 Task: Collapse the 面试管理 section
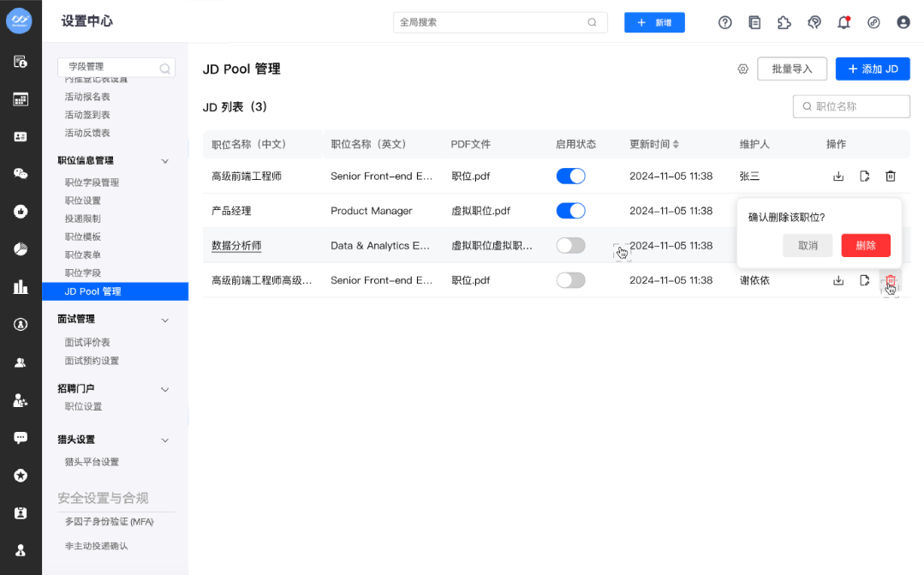(165, 320)
